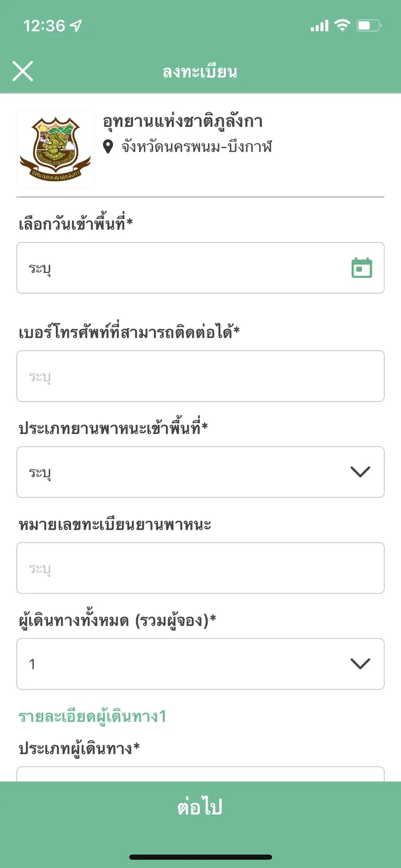Viewport: 401px width, 868px height.
Task: Tap the traveler type field below
Action: (x=200, y=774)
